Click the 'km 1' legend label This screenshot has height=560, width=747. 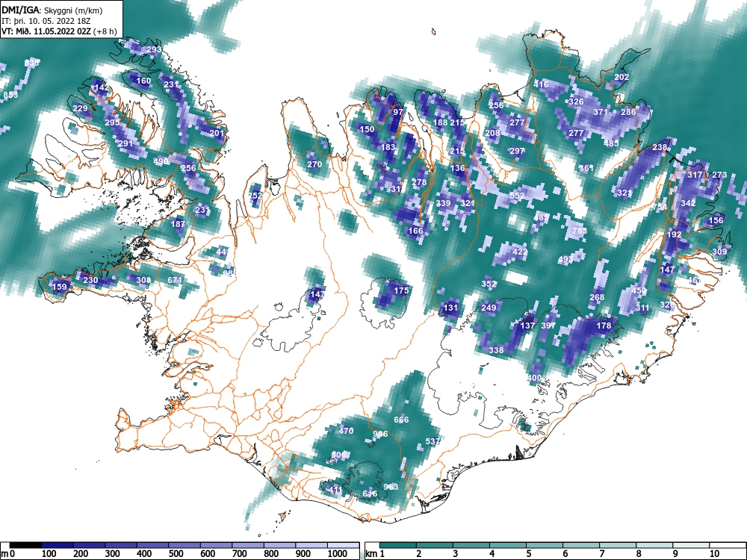coord(375,554)
